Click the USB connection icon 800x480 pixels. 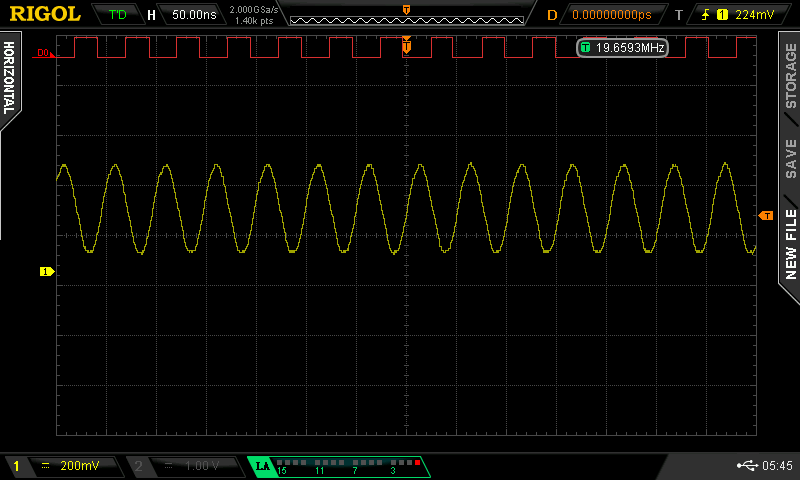click(746, 466)
